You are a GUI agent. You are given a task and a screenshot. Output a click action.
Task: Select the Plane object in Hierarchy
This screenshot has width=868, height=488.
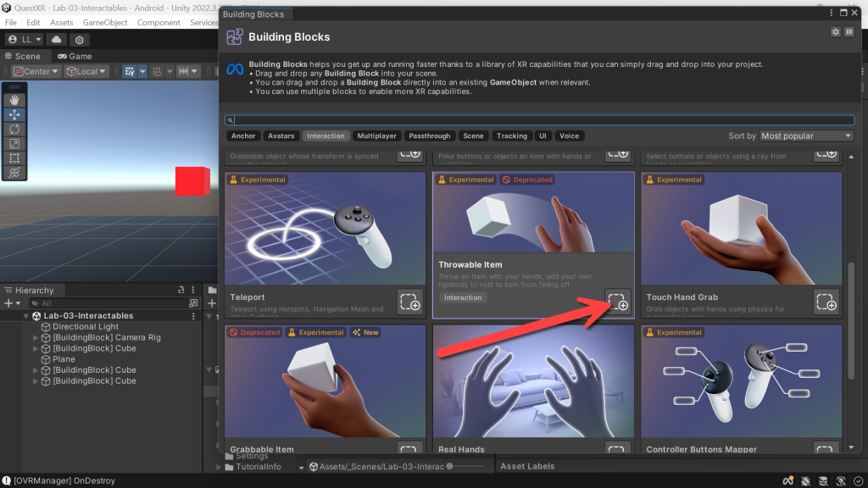click(64, 359)
